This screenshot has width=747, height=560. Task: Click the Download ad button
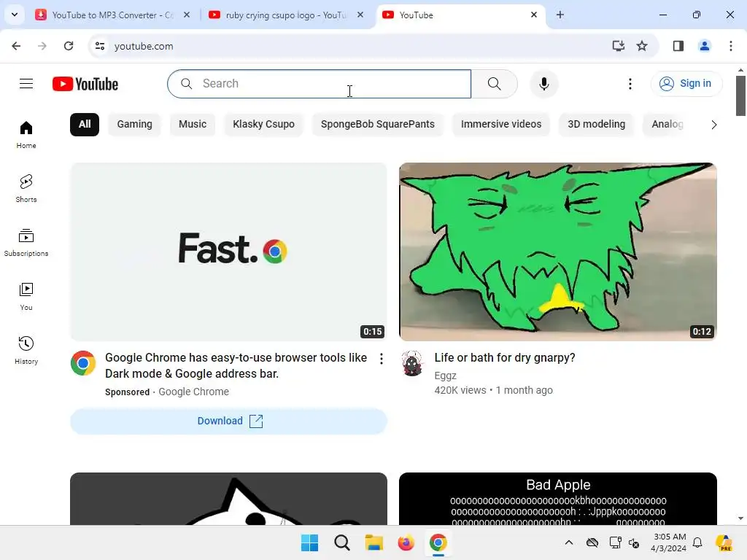[x=228, y=421]
